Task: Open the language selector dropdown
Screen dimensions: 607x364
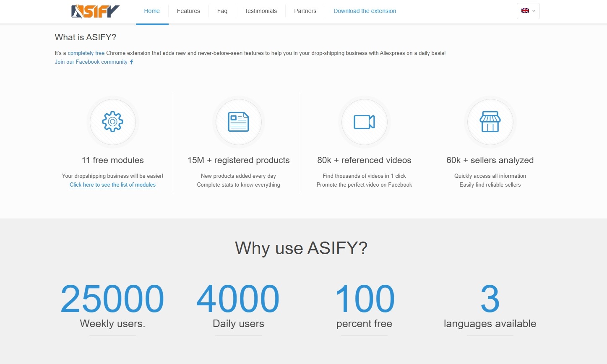Action: 528,11
